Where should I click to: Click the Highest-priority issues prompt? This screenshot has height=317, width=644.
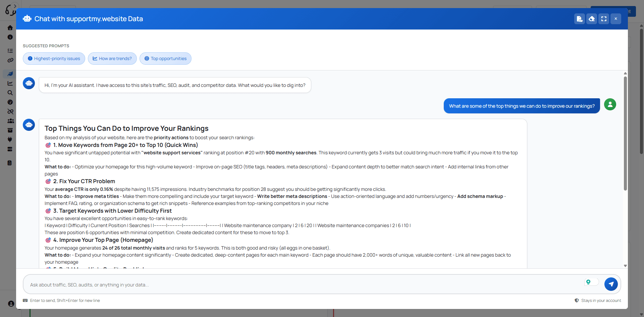pyautogui.click(x=54, y=58)
